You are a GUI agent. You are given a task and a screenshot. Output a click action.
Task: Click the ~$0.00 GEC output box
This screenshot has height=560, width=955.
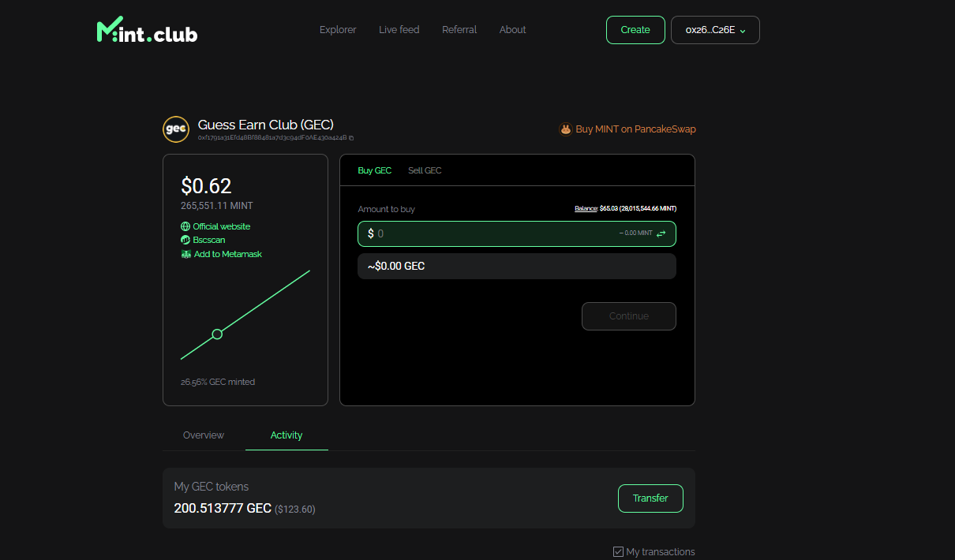517,266
